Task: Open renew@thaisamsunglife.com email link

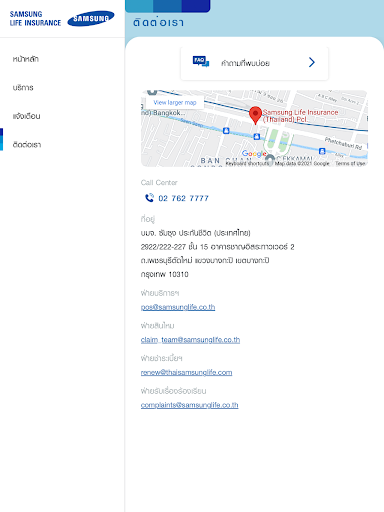Action: tap(186, 372)
